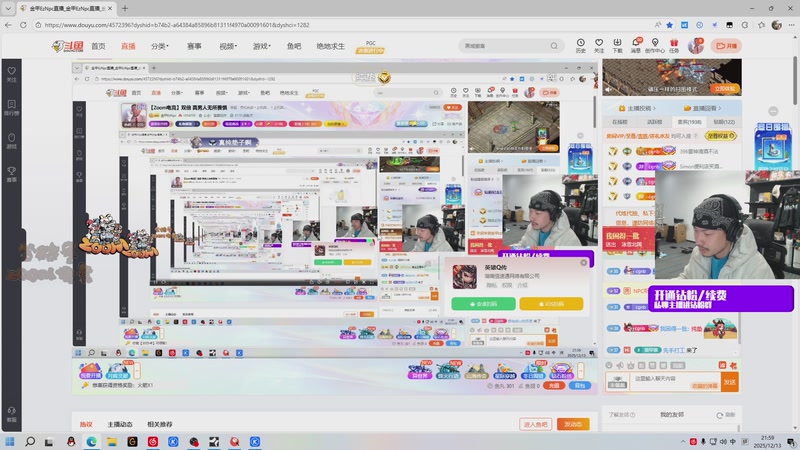Click the 充值 recharge button
Viewport: 800px width, 450px height.
point(554,386)
